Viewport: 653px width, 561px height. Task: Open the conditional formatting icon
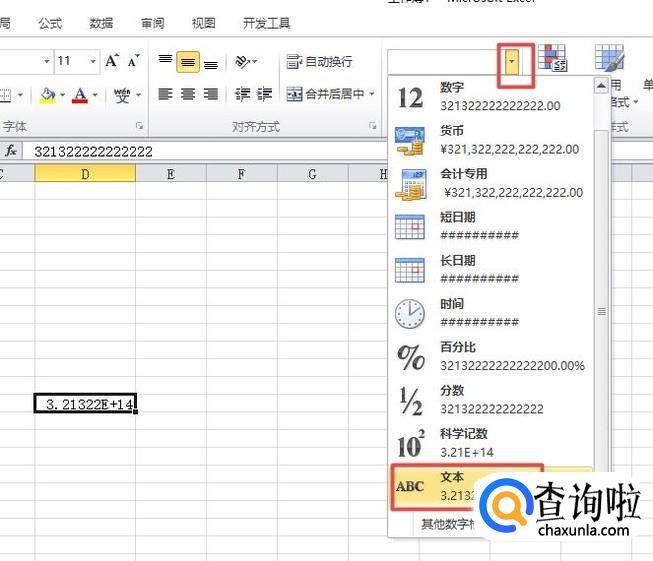coord(553,58)
